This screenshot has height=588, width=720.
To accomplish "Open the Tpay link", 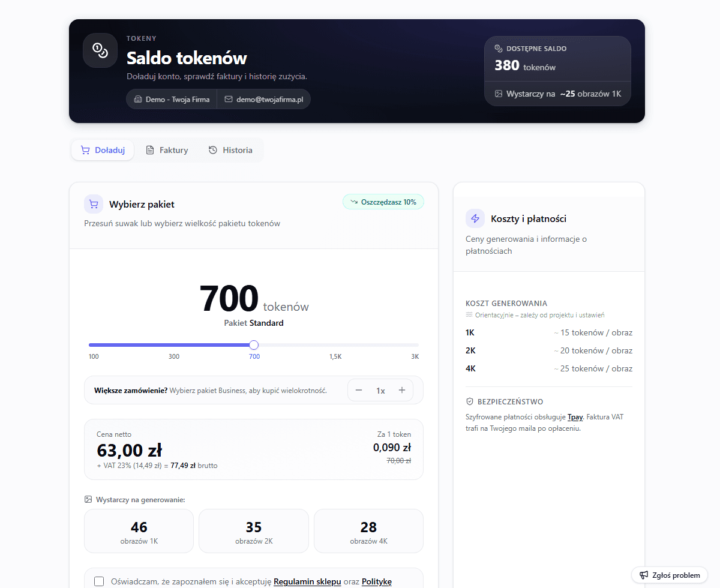I will click(x=575, y=416).
